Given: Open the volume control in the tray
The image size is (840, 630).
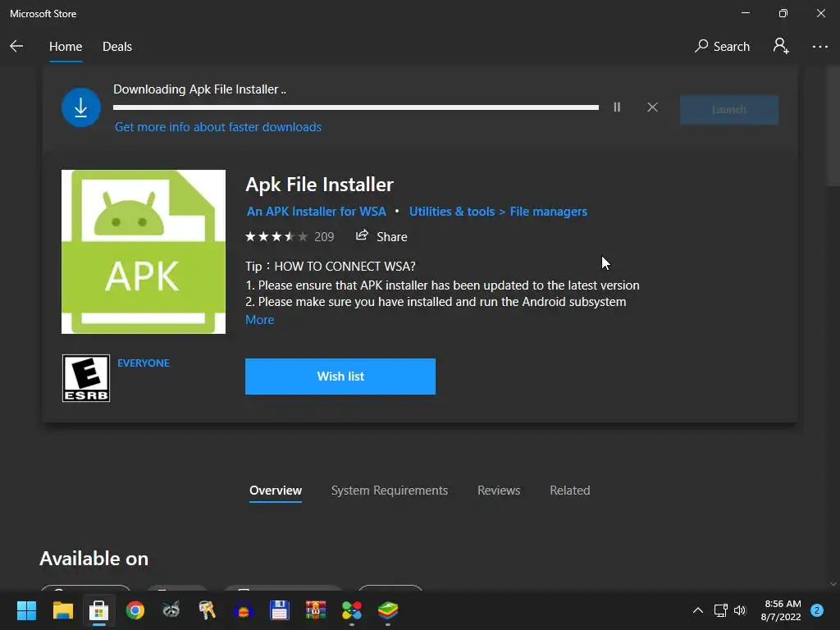Looking at the screenshot, I should [740, 610].
